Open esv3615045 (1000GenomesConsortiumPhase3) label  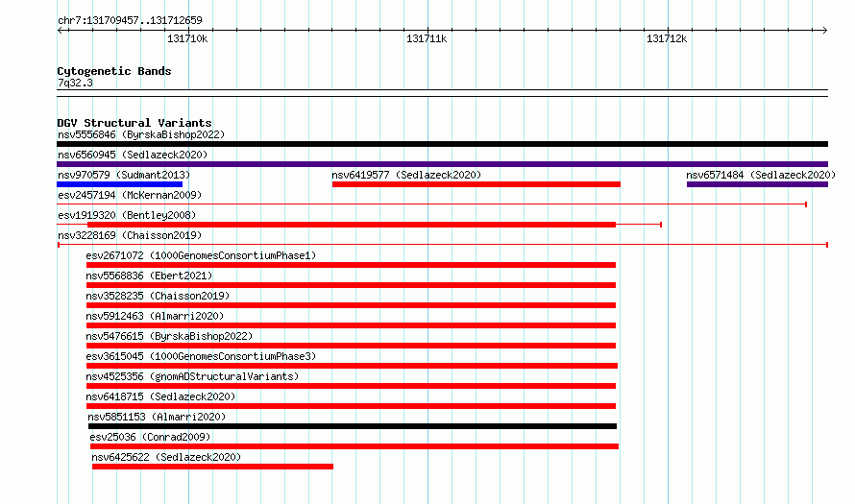(201, 356)
